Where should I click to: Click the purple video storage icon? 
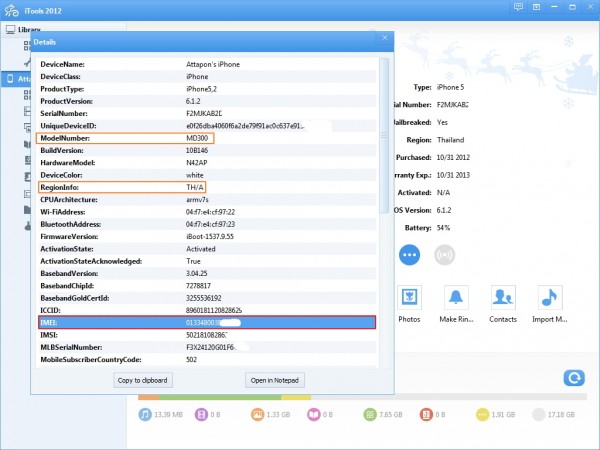[x=201, y=414]
